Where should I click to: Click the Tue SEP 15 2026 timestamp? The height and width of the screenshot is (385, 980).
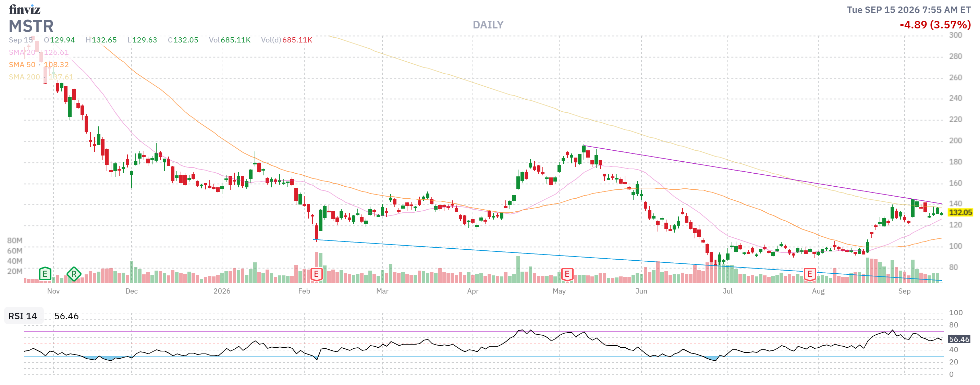pyautogui.click(x=909, y=10)
